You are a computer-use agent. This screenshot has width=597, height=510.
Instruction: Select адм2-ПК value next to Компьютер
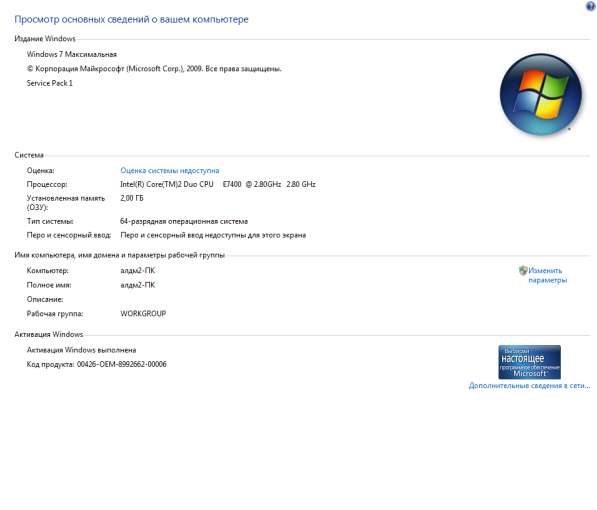tap(138, 270)
